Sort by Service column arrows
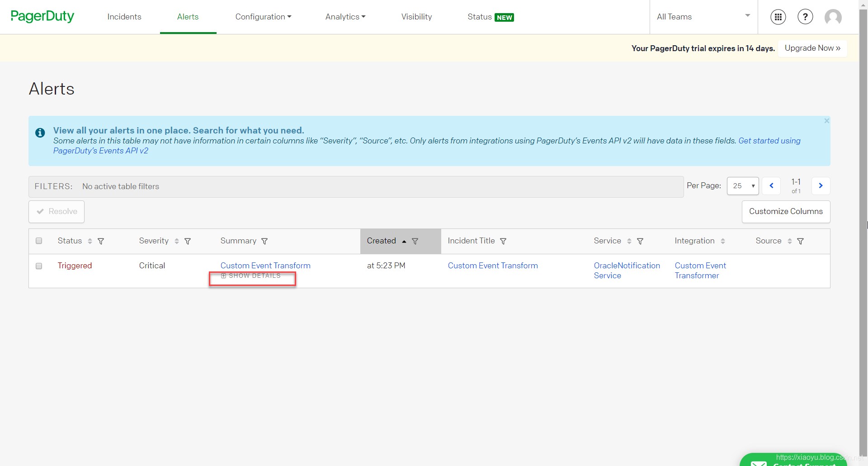Screen dimensions: 868x466 coord(629,241)
